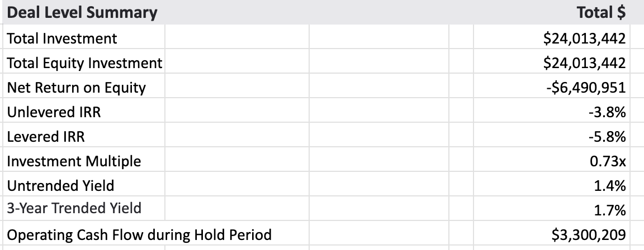
Task: Select the Deal Level Summary header cell
Action: tap(83, 12)
